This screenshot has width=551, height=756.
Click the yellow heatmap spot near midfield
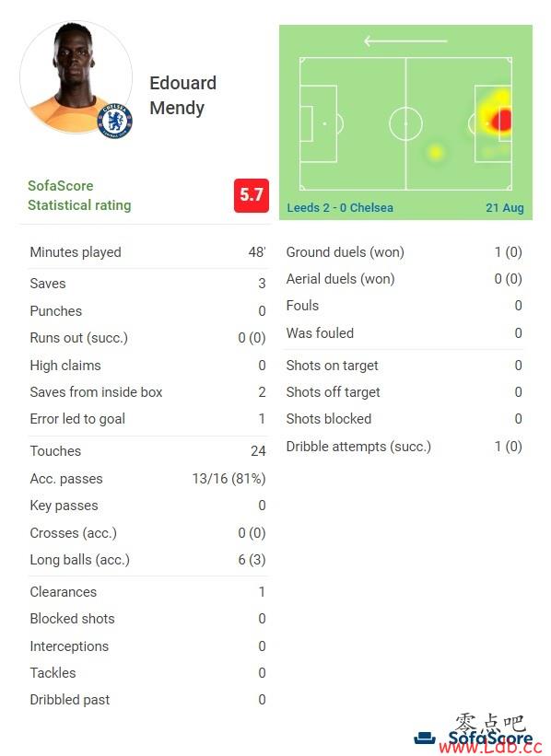click(x=435, y=152)
